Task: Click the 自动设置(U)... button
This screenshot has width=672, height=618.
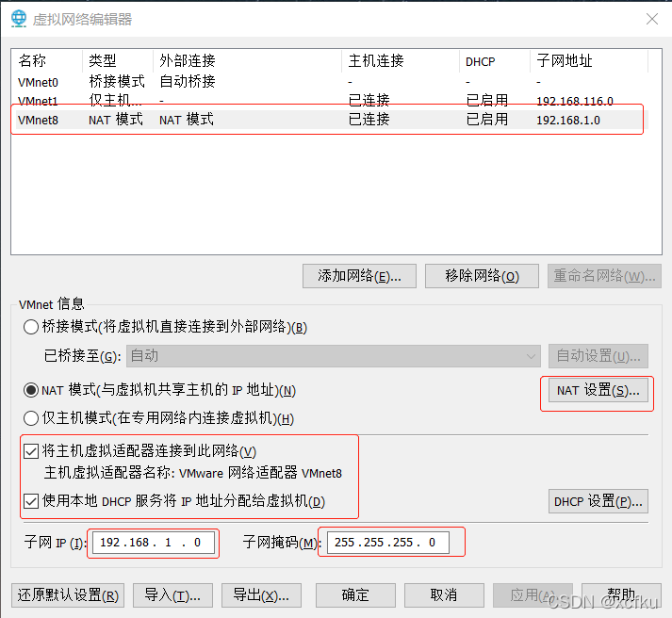Action: [x=598, y=356]
